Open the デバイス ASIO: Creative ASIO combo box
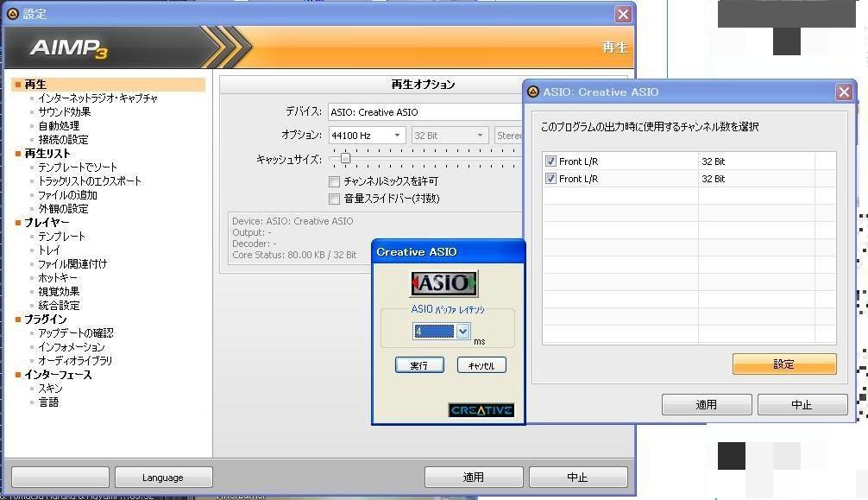 [425, 112]
